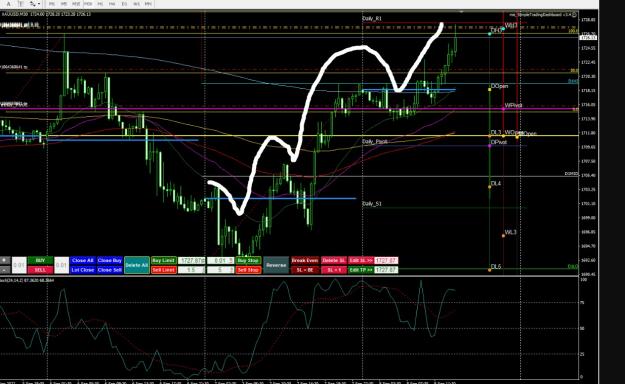Click the DL4 marker label
This screenshot has height=384, width=625.
(x=495, y=183)
